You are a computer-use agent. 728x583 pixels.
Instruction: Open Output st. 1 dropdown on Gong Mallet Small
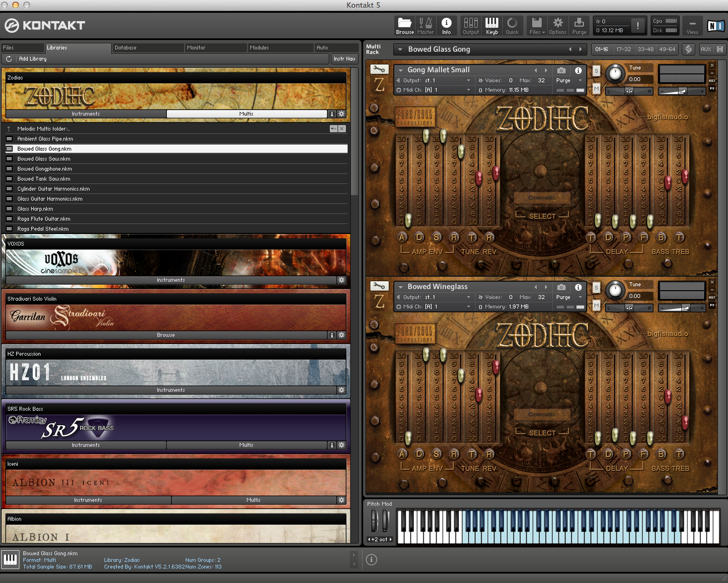(468, 81)
